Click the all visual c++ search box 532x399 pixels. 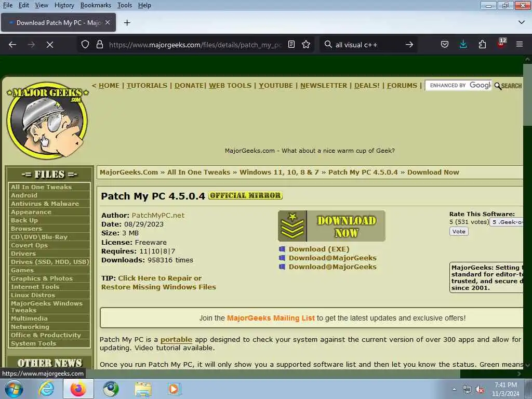coord(368,45)
